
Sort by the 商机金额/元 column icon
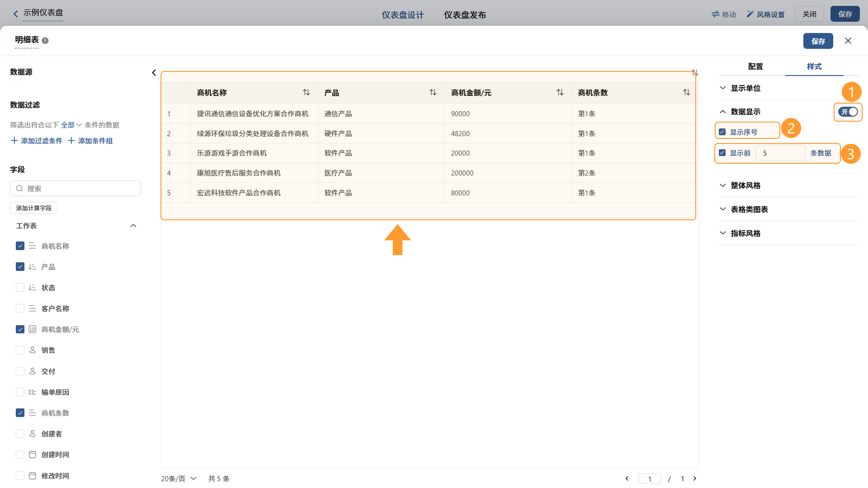pos(560,92)
